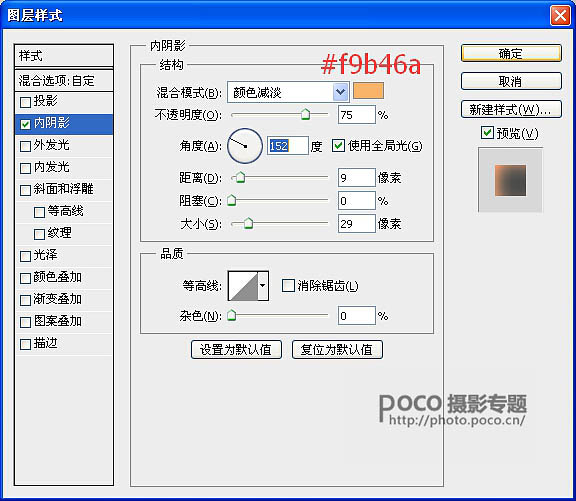The width and height of the screenshot is (576, 501).
Task: Toggle 使用全局光 checkbox
Action: [x=338, y=145]
